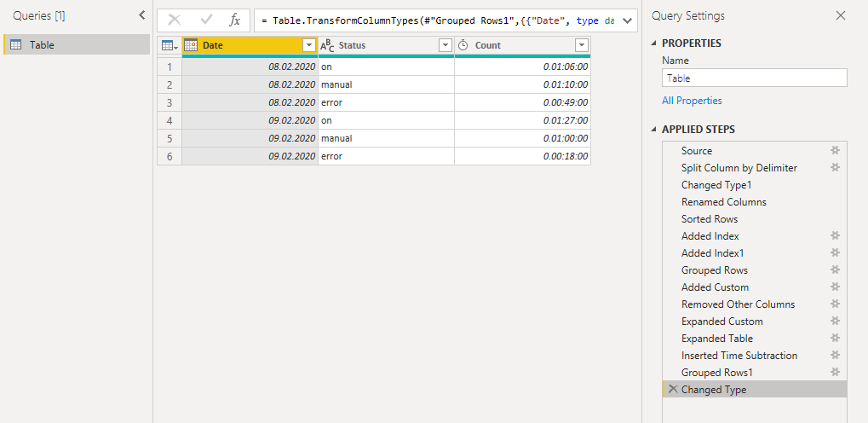Select row number 1 header
The image size is (868, 423).
170,67
